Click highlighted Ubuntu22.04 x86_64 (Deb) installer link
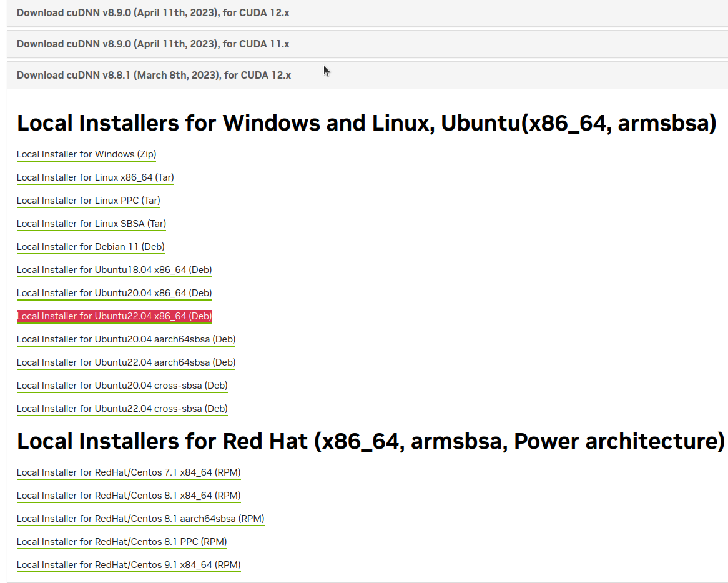The image size is (728, 583). point(114,316)
